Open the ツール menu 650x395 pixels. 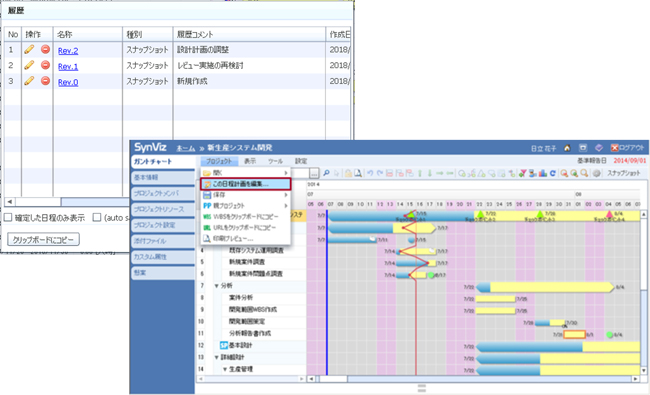[x=275, y=161]
